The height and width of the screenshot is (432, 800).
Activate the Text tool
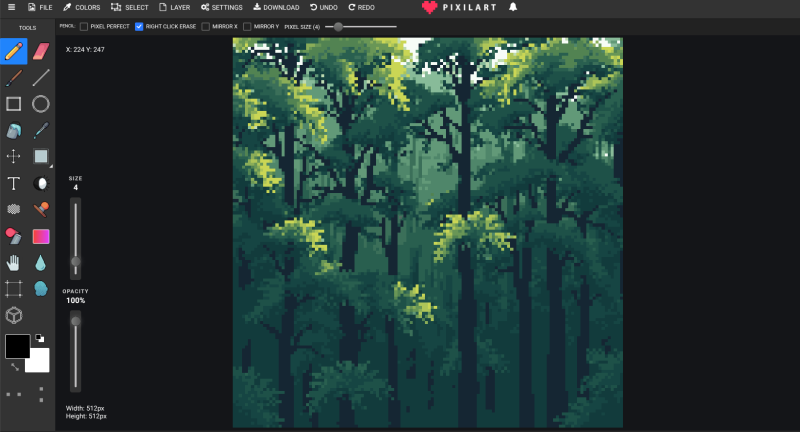(14, 183)
